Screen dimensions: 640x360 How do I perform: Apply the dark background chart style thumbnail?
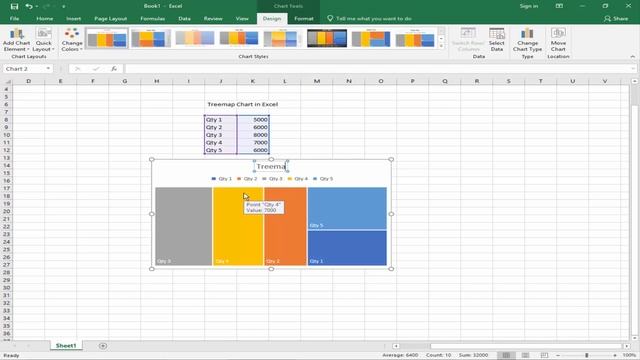[x=327, y=38]
